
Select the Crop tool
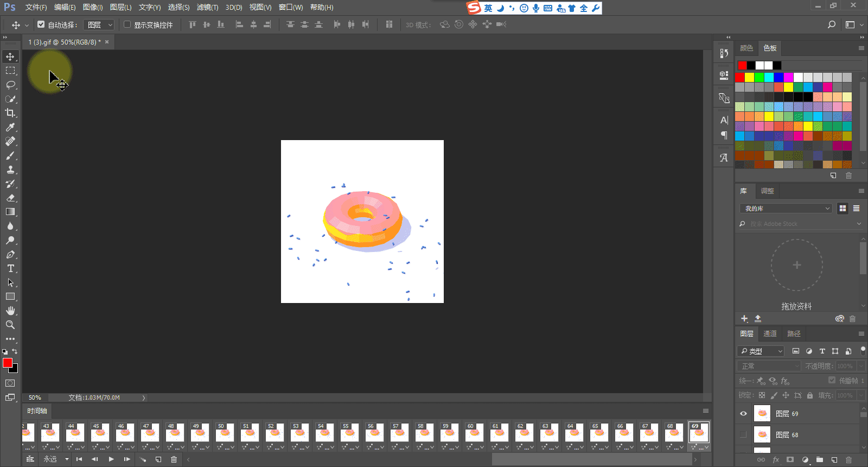[x=10, y=113]
